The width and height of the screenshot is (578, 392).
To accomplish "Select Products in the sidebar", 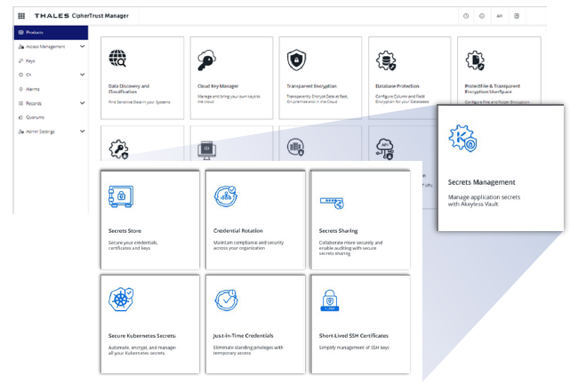I will 52,32.
